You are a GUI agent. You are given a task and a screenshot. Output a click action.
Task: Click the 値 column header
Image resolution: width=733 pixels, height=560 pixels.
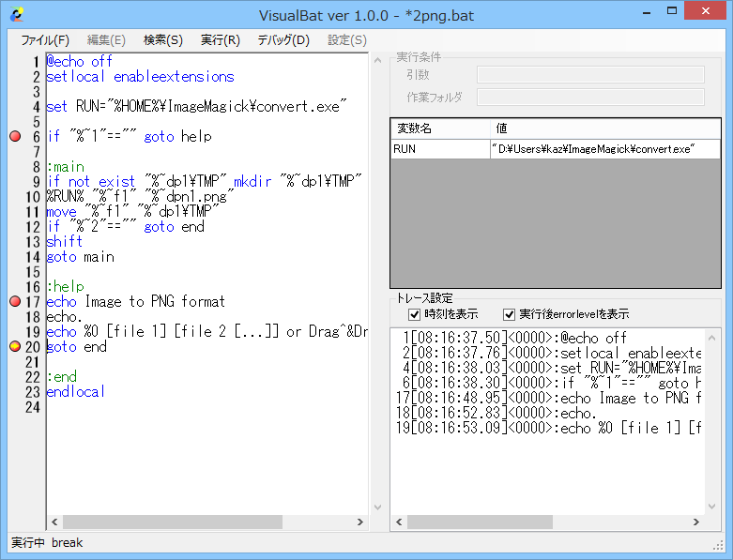click(605, 129)
